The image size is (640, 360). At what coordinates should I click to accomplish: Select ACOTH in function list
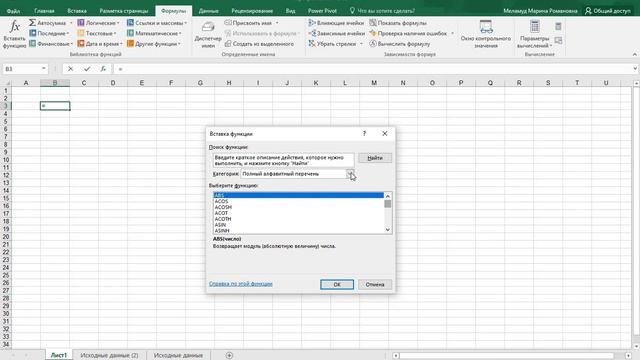pos(298,219)
